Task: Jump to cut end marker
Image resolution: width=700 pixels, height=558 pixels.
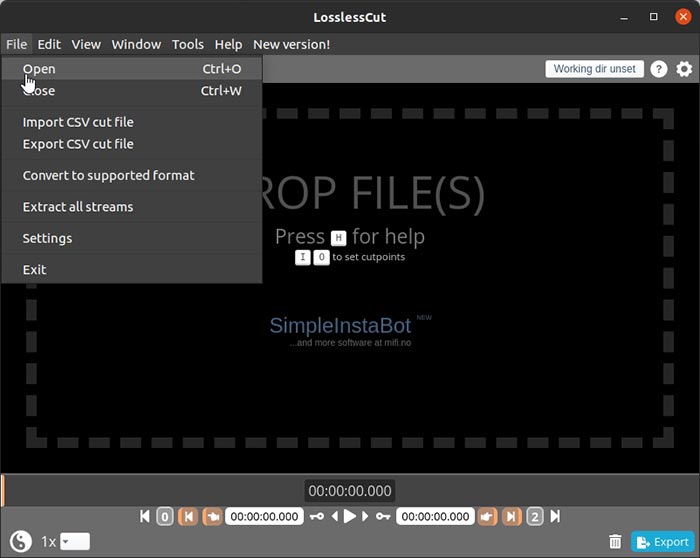Action: 512,516
